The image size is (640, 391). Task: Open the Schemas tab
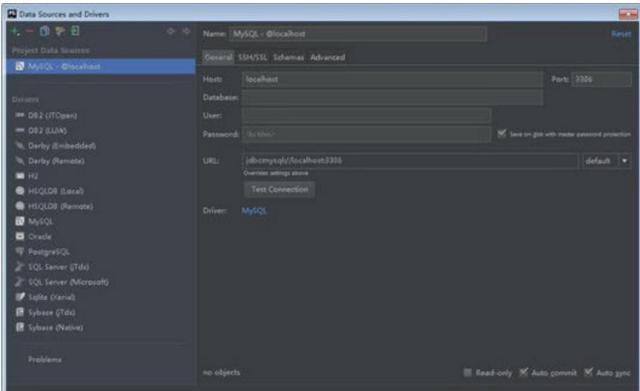289,57
